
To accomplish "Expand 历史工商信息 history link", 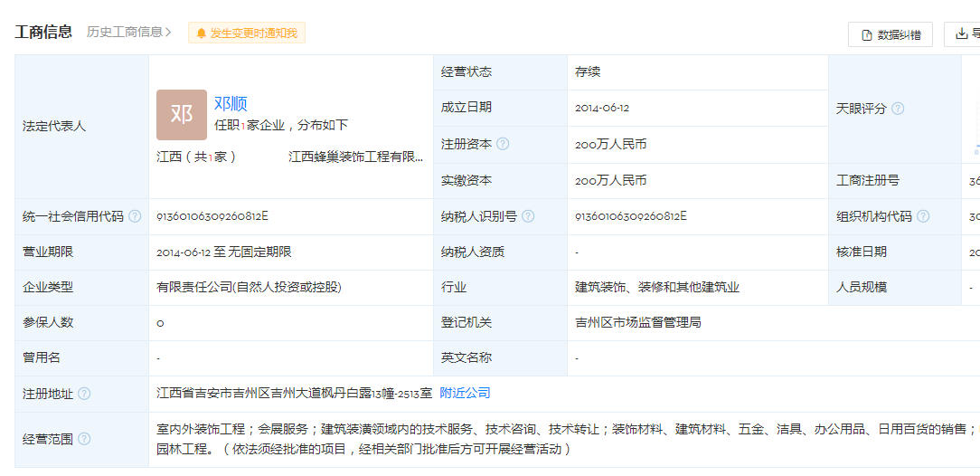I will pyautogui.click(x=128, y=32).
